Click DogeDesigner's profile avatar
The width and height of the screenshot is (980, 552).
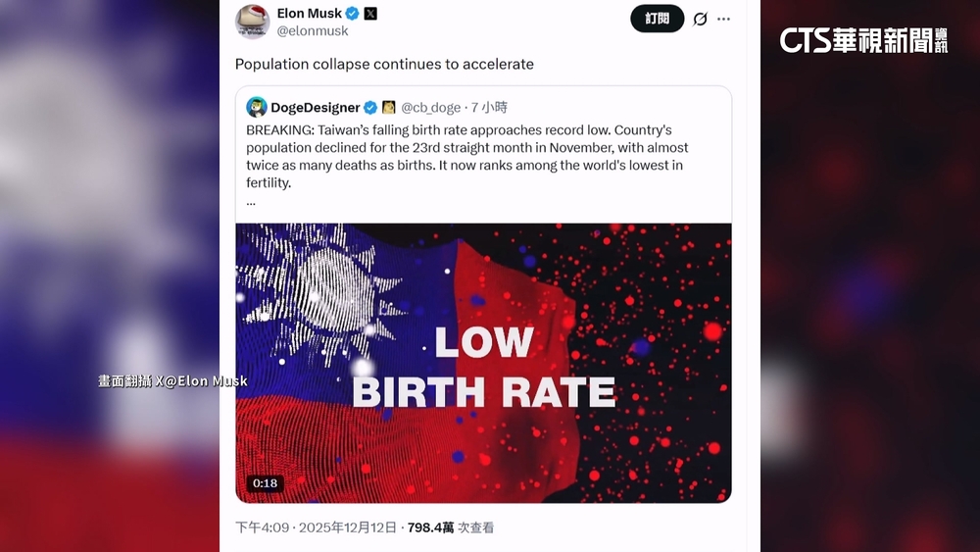coord(257,107)
